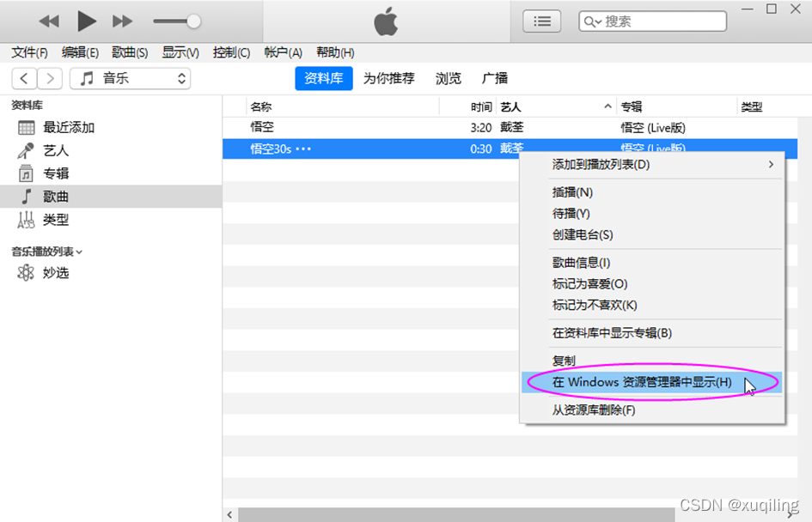Select 歌曲 in the sidebar
The height and width of the screenshot is (522, 812).
click(111, 197)
